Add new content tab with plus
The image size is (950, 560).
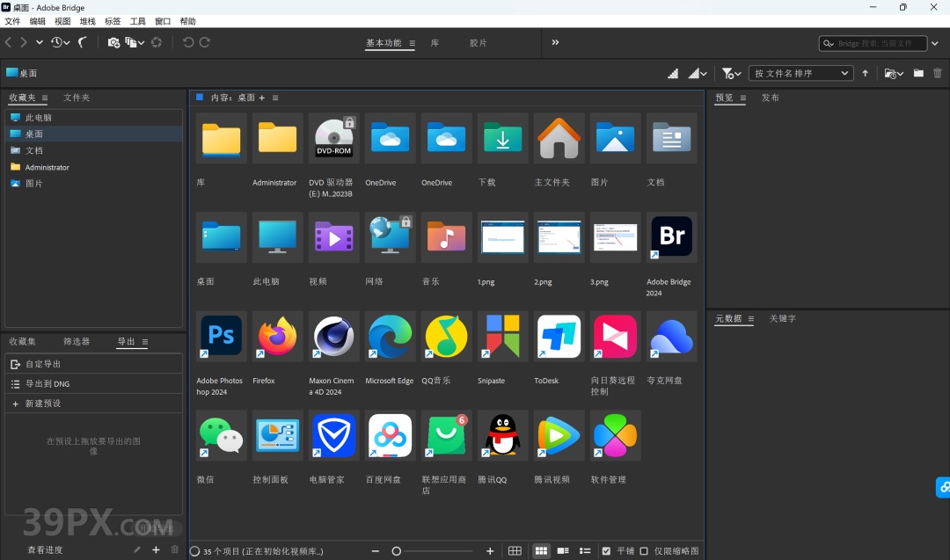tap(262, 98)
